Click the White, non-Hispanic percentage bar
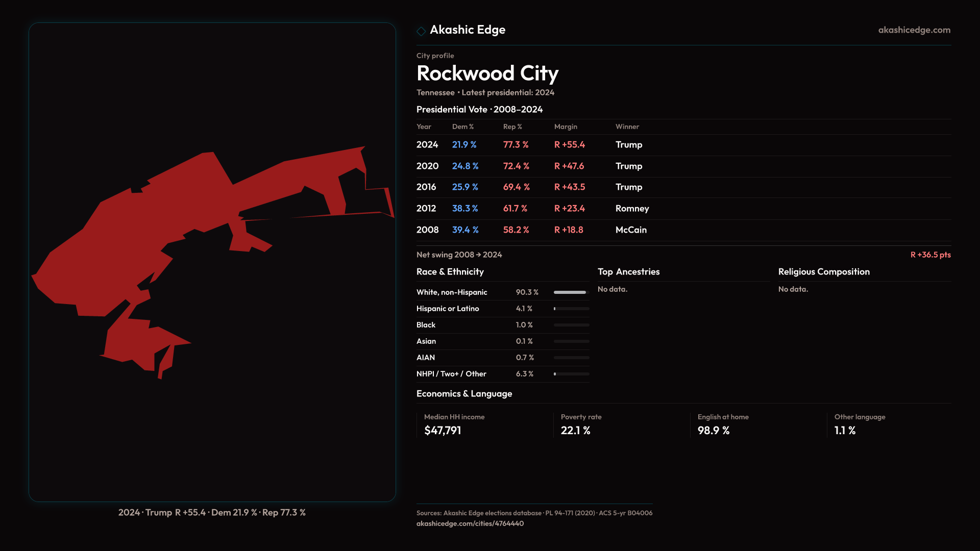Screen dimensions: 980x551 click(x=571, y=292)
